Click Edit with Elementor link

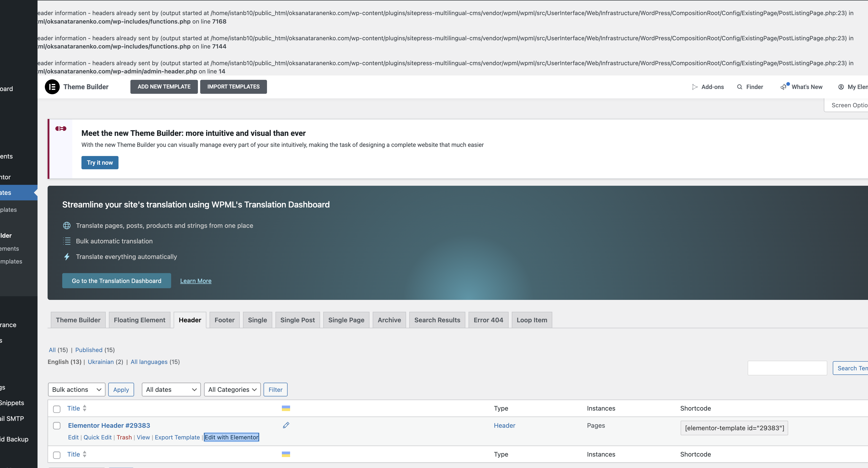click(x=232, y=437)
